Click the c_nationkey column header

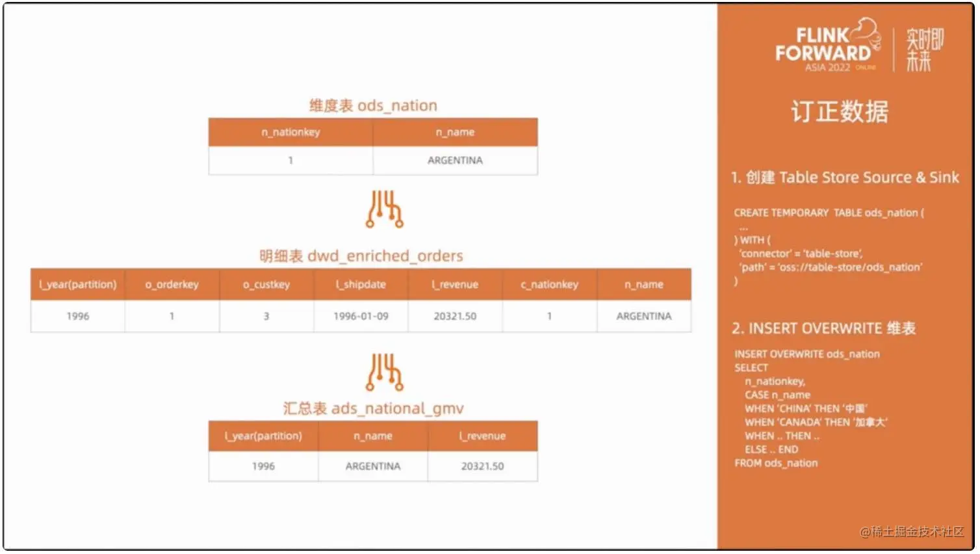pyautogui.click(x=549, y=284)
